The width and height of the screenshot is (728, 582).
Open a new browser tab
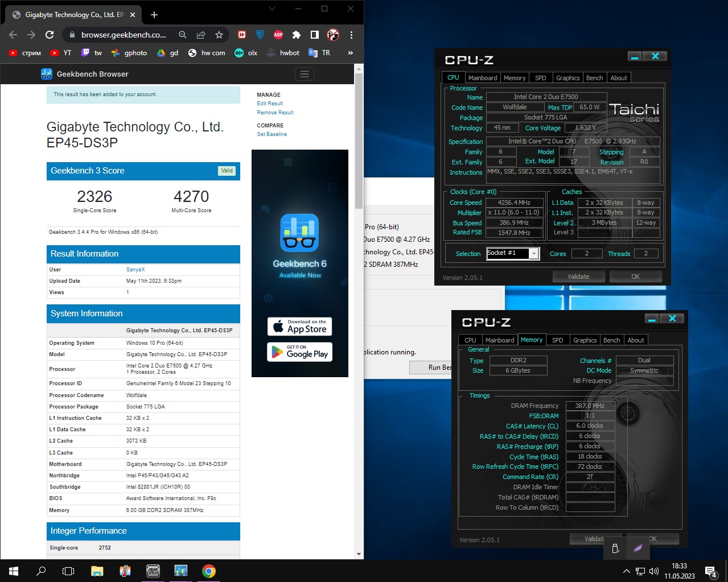(154, 15)
